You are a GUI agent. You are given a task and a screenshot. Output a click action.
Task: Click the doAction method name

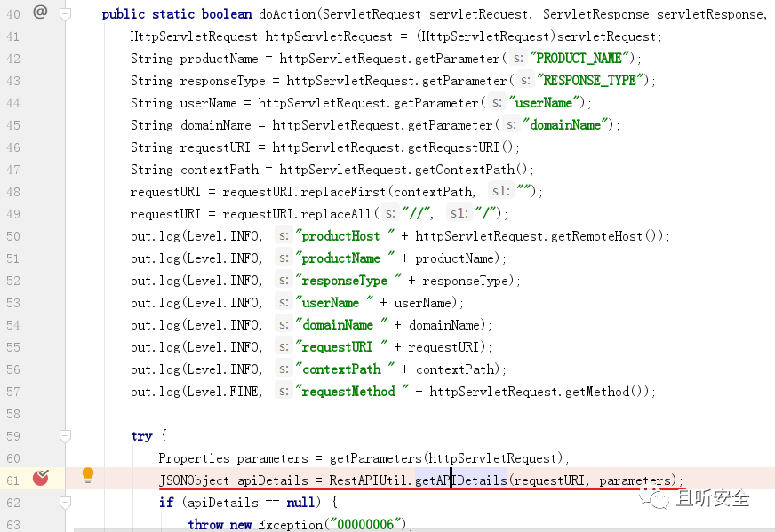point(287,14)
